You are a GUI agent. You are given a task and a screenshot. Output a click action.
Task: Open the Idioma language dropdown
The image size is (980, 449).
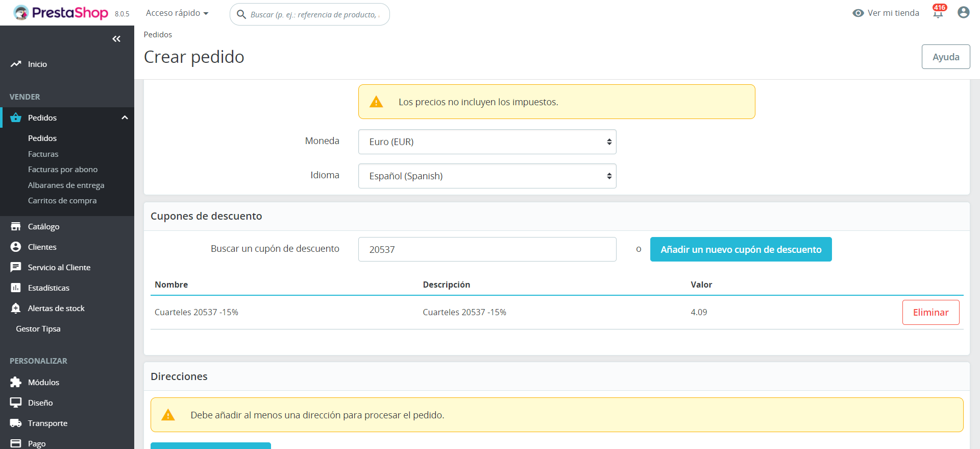pyautogui.click(x=487, y=176)
